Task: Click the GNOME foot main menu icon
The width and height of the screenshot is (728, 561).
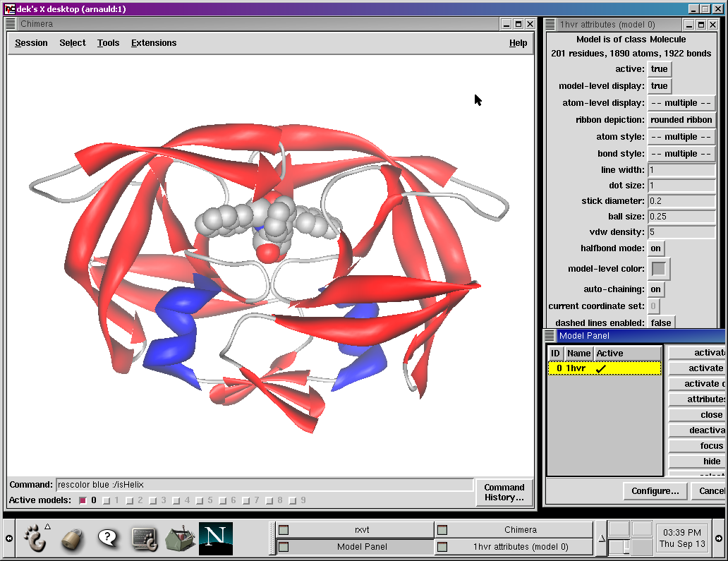Action: (35, 538)
